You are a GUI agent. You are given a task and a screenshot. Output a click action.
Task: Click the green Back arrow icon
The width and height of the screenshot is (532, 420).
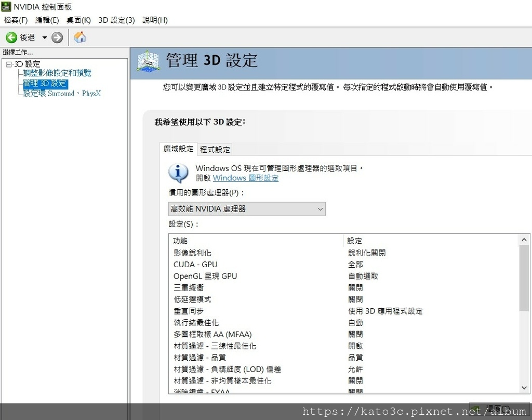(x=11, y=37)
